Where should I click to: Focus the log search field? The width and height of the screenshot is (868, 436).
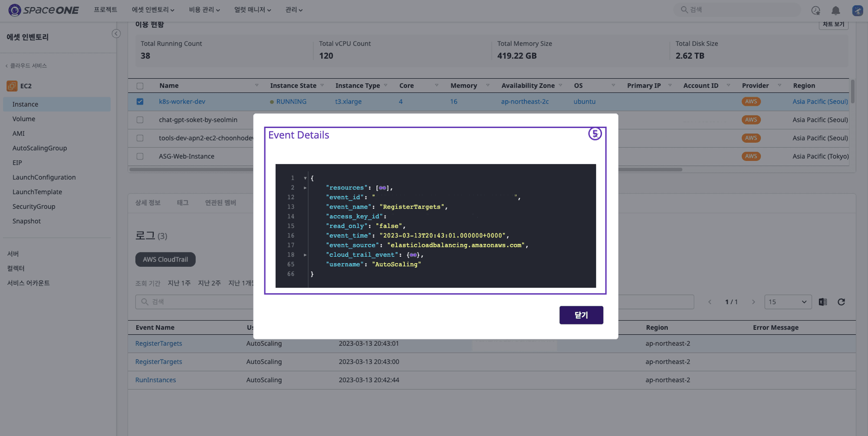pyautogui.click(x=414, y=302)
